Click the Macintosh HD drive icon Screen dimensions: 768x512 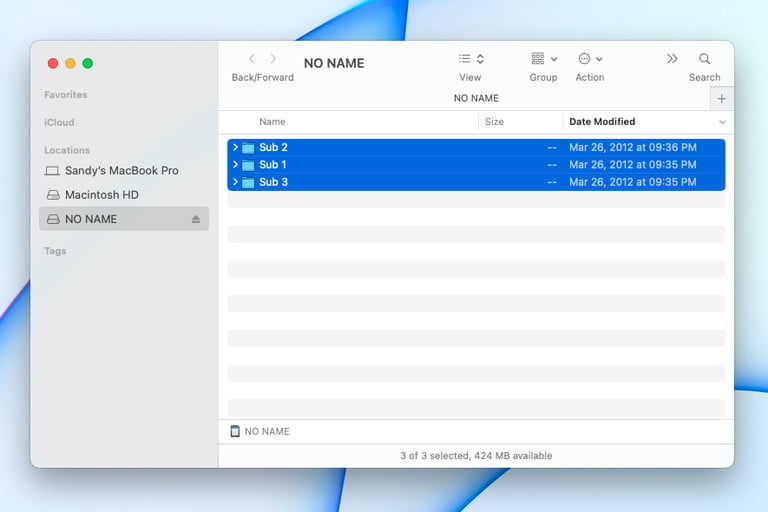pos(53,195)
